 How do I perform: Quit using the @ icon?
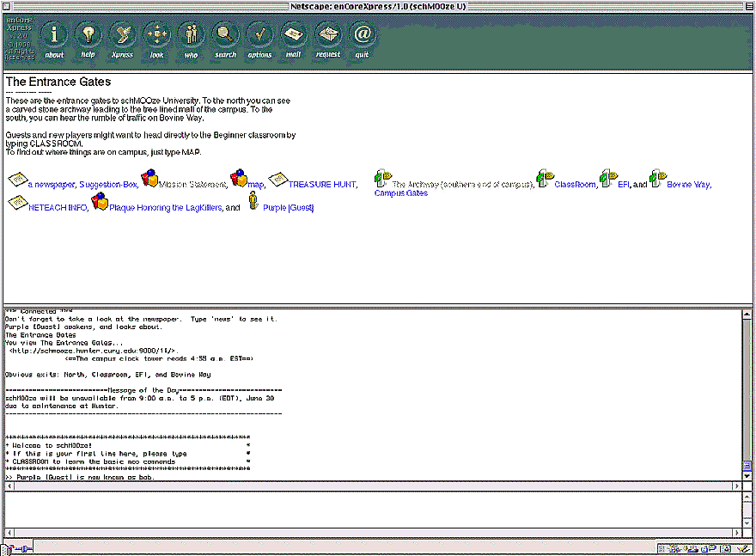point(362,35)
